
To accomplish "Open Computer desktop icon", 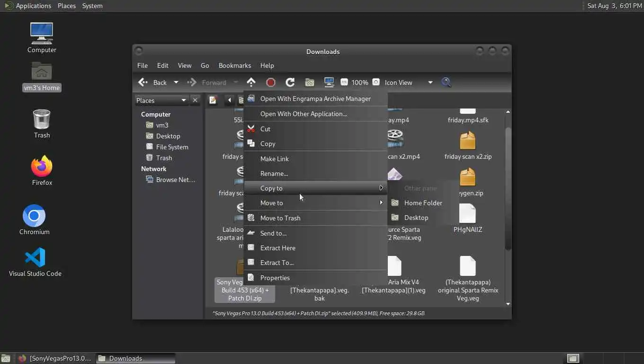I will tap(42, 37).
